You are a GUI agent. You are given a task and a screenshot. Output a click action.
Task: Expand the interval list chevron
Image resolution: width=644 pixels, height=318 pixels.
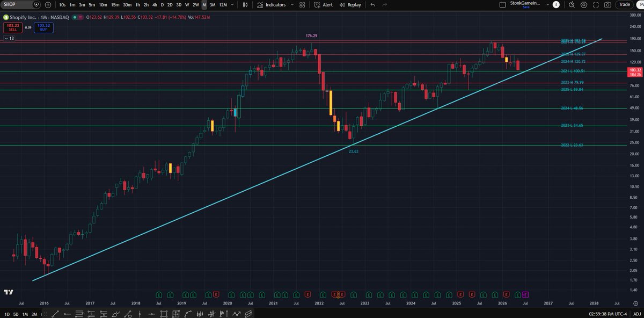click(233, 4)
